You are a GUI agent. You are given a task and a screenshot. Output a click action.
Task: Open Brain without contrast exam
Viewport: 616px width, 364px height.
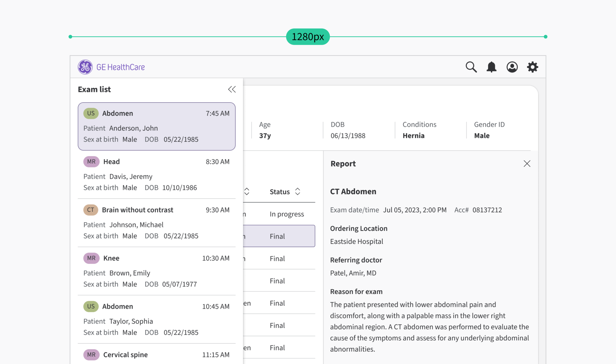[156, 223]
